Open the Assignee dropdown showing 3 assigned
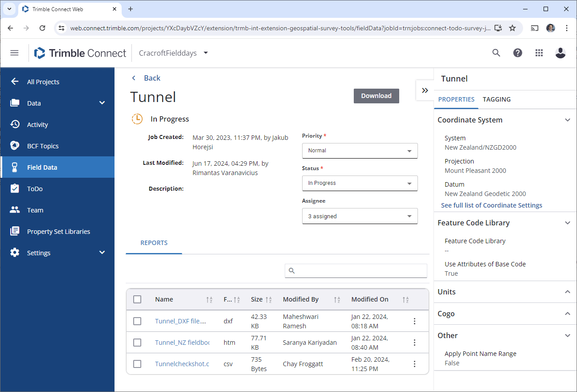 point(360,216)
